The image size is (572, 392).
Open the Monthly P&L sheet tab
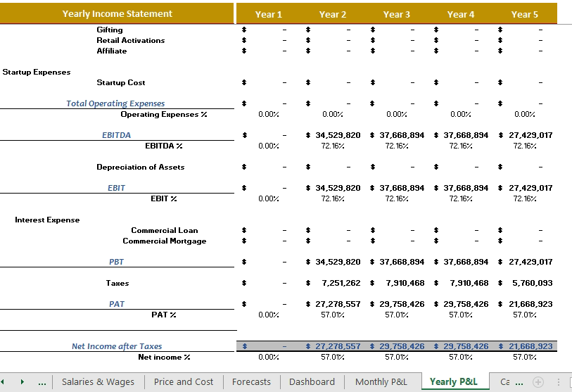tap(381, 381)
